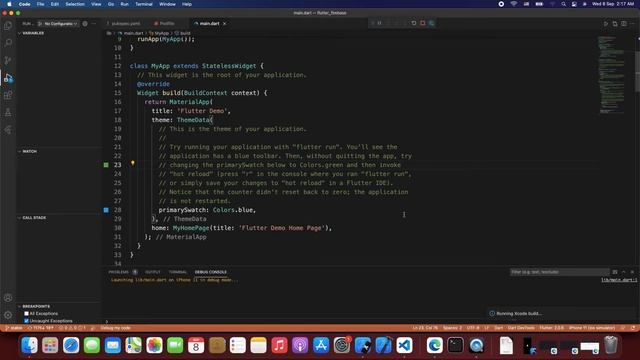Screen dimensions: 640x360
Task: Toggle the All Exceptions breakpoint checkbox
Action: 27,313
